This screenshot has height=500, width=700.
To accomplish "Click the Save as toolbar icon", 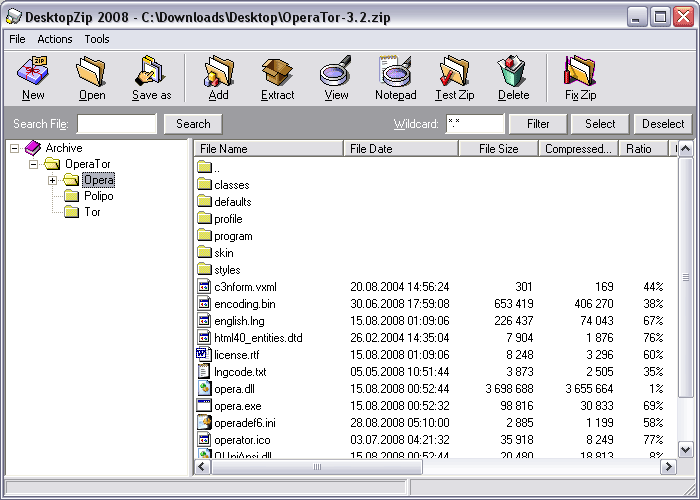I will pos(151,71).
